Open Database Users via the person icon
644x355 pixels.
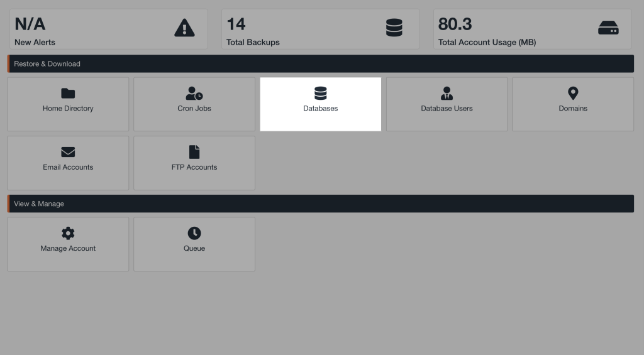[x=447, y=94]
